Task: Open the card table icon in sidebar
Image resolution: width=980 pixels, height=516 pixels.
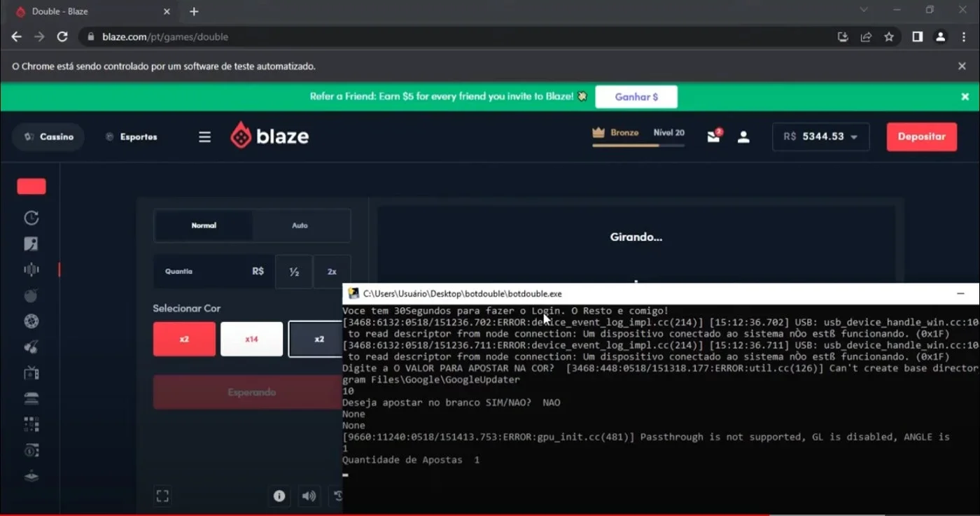Action: coord(31,398)
